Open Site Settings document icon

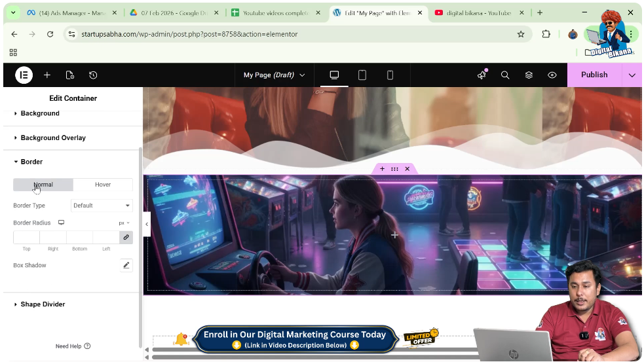(70, 75)
